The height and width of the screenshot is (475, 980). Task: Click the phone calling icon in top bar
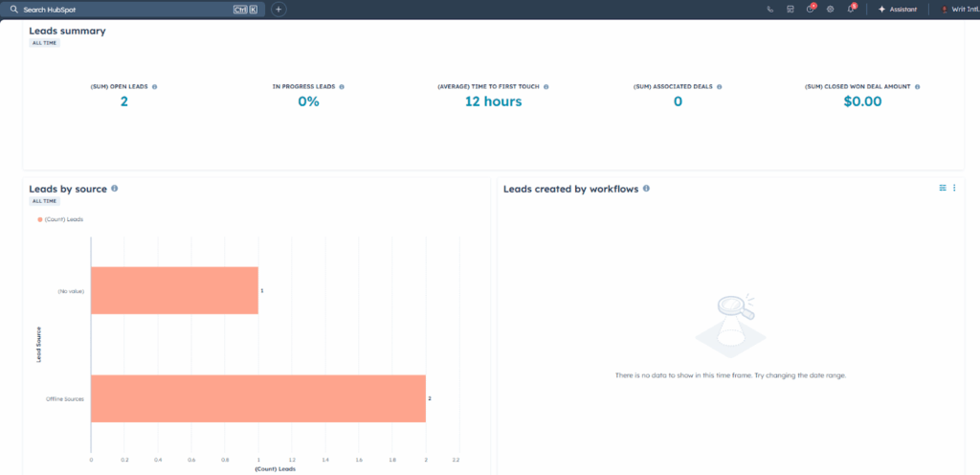point(770,9)
